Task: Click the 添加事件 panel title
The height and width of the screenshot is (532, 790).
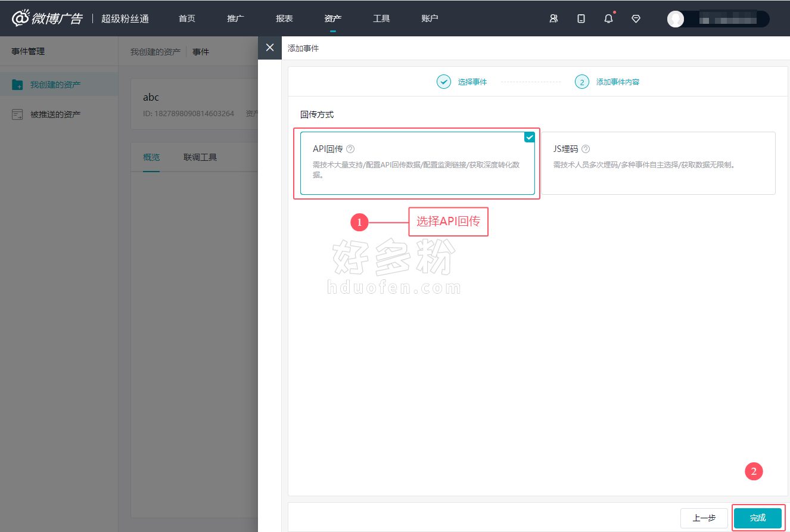Action: click(x=303, y=48)
